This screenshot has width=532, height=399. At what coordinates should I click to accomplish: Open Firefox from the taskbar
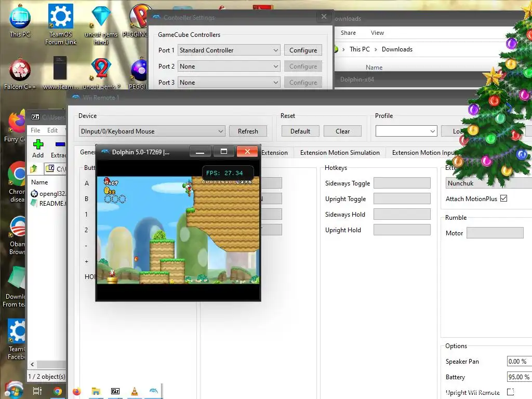[77, 391]
